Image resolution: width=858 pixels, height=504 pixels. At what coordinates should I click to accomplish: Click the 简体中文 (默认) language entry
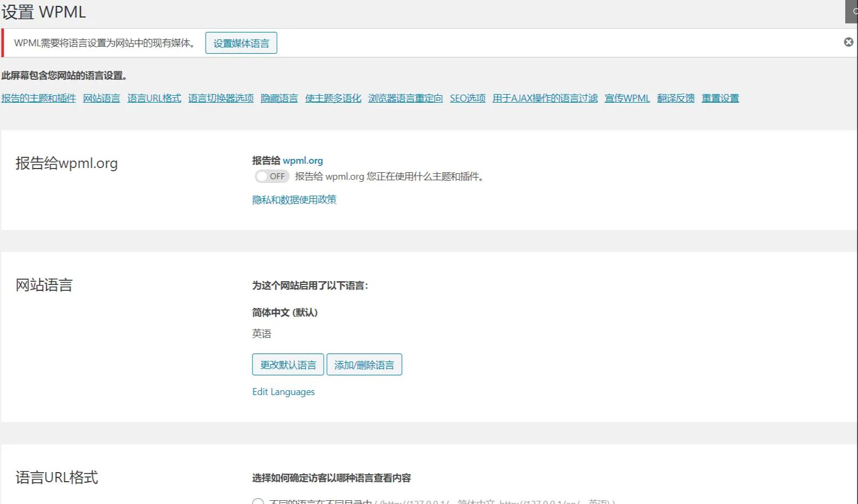(285, 313)
